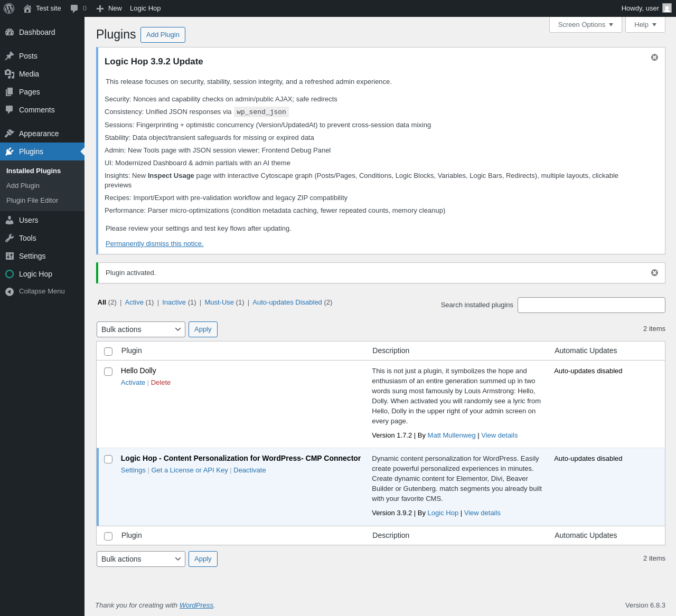The image size is (676, 616).
Task: Click the plus New content icon
Action: pos(100,8)
